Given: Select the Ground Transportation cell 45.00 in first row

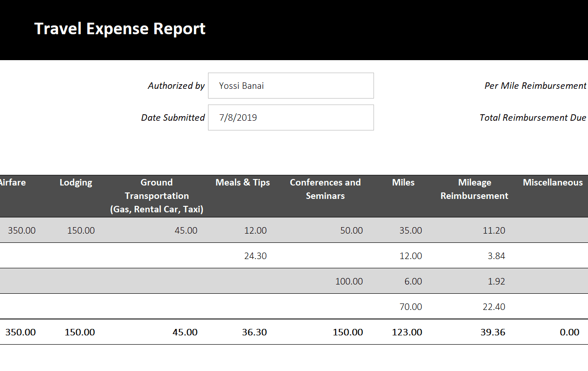Looking at the screenshot, I should pos(186,230).
